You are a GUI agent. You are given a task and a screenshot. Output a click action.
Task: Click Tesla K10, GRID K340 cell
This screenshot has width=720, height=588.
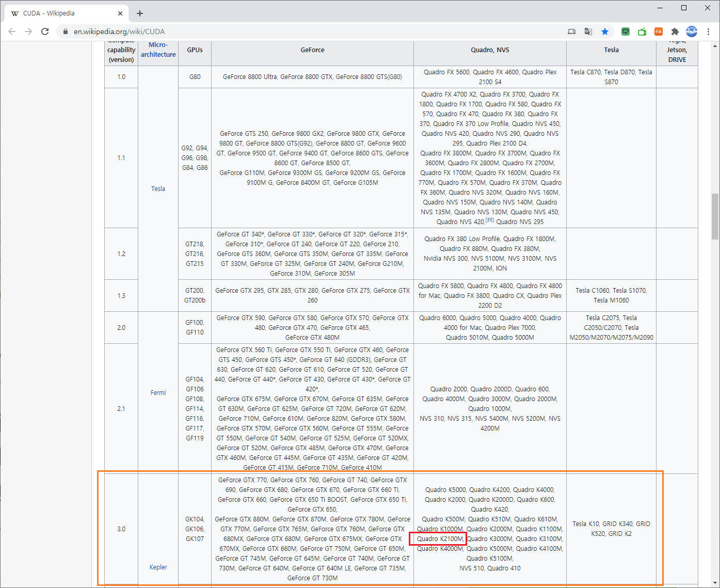click(611, 529)
